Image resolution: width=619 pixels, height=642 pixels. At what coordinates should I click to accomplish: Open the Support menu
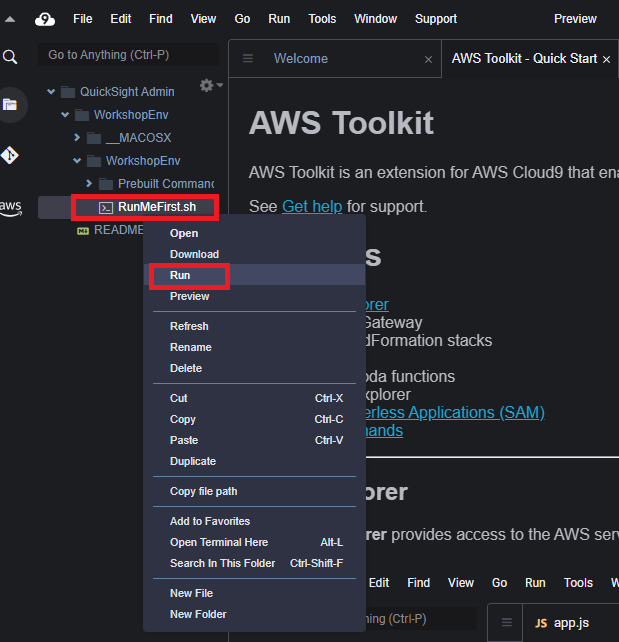click(436, 19)
